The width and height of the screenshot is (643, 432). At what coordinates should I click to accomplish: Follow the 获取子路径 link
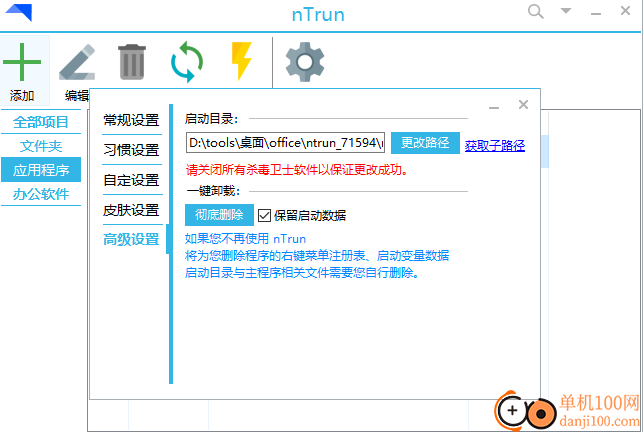point(495,145)
